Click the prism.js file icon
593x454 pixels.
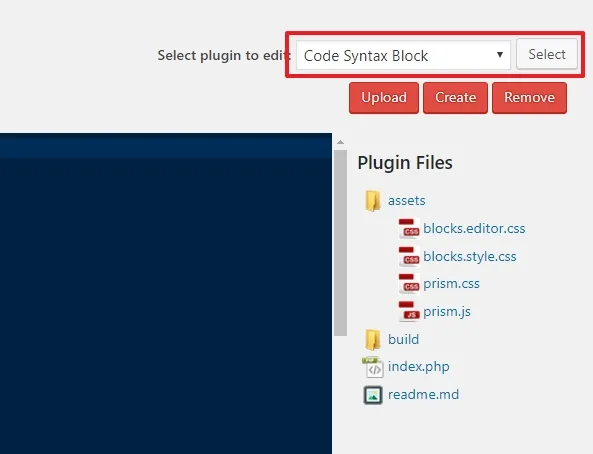point(409,311)
